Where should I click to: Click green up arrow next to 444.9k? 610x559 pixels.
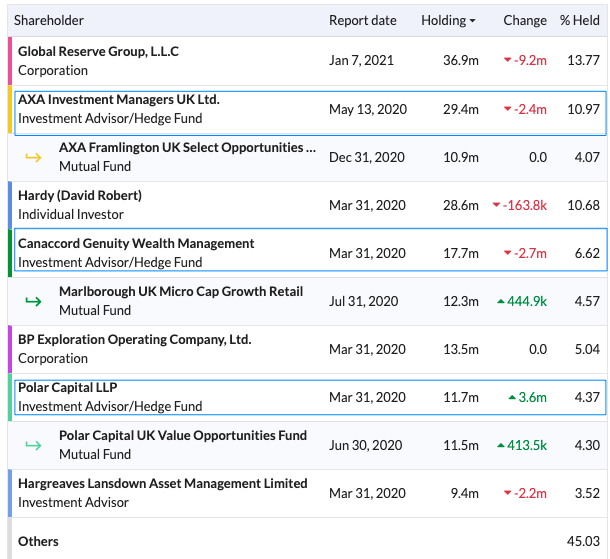[x=501, y=301]
